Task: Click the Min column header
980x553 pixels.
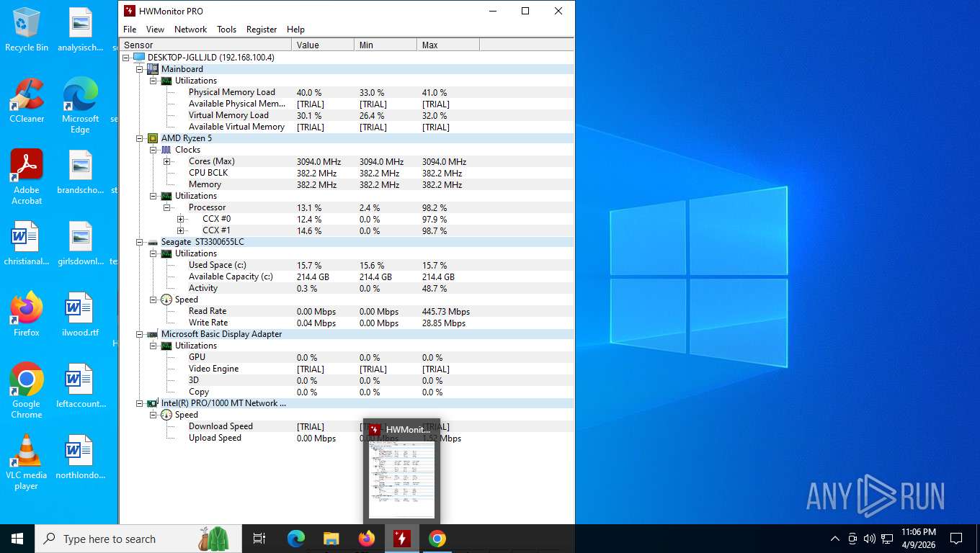Action: pyautogui.click(x=386, y=45)
